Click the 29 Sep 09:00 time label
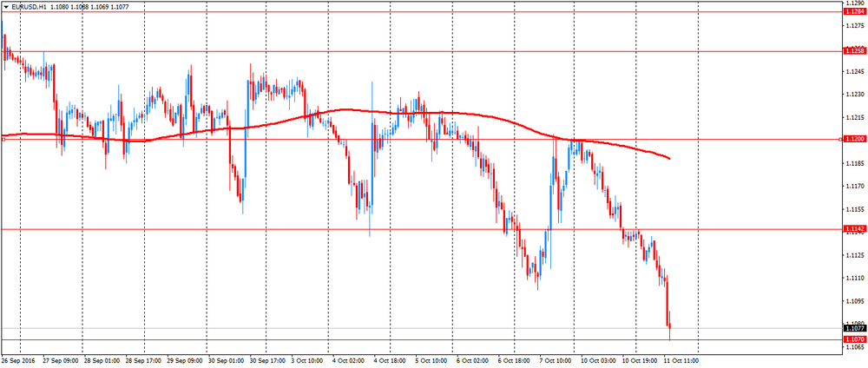Screen dimensions: 868x368 click(x=186, y=360)
